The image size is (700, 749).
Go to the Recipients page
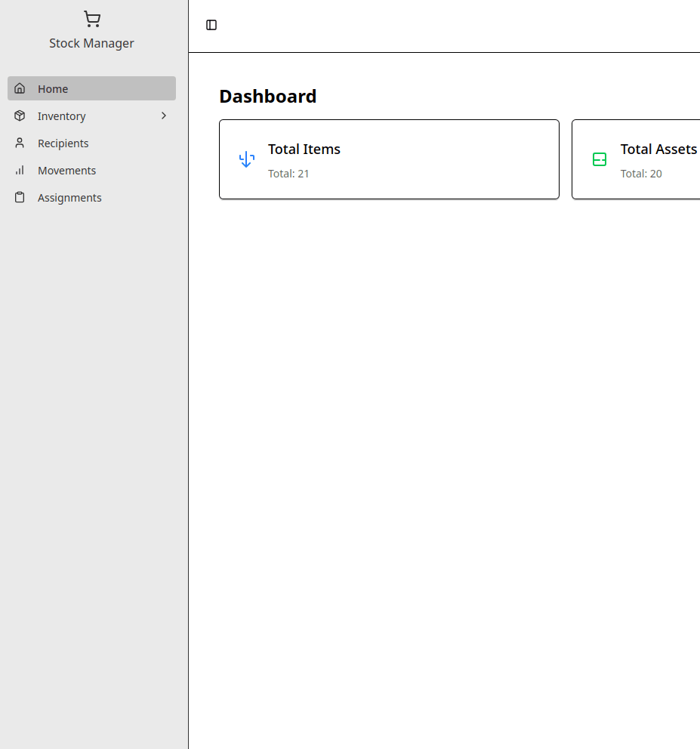pos(63,143)
